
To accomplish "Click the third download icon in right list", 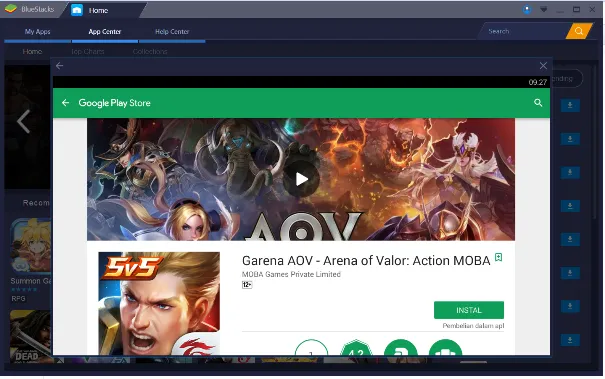I will (x=570, y=172).
